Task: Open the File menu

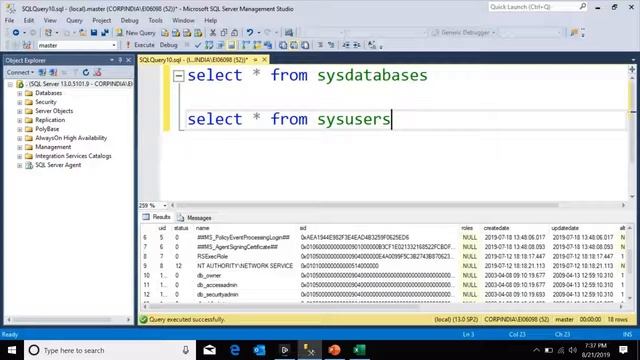Action: 9,20
